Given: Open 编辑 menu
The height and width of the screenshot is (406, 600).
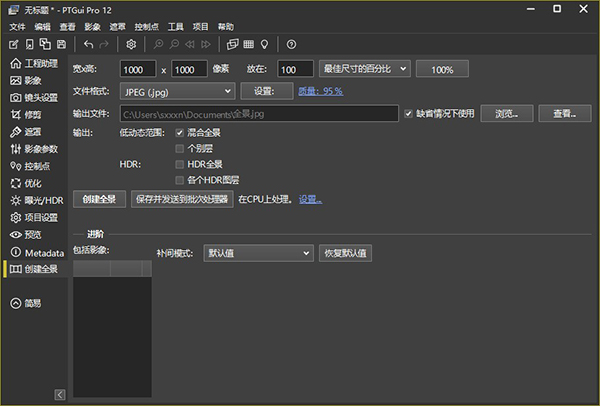Looking at the screenshot, I should (x=42, y=27).
